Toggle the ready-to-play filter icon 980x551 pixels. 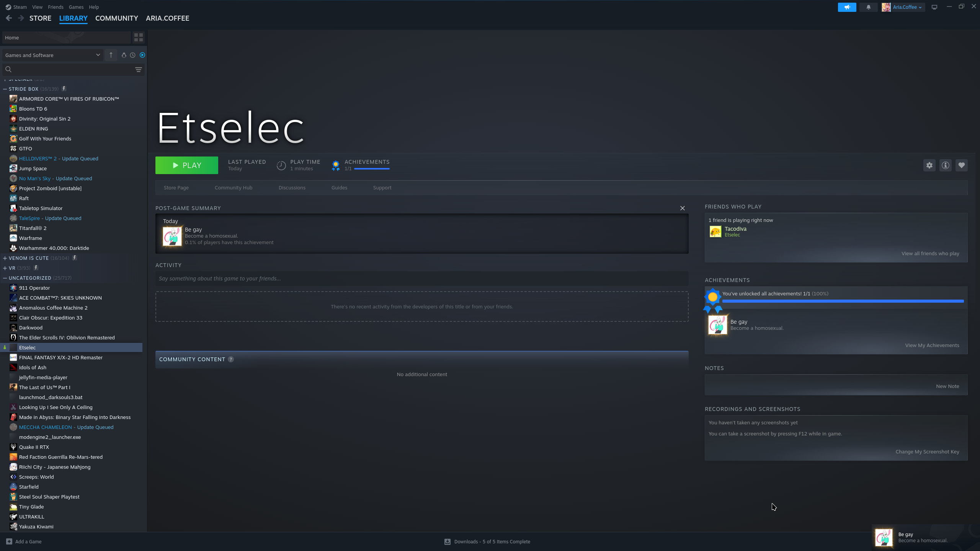(142, 55)
